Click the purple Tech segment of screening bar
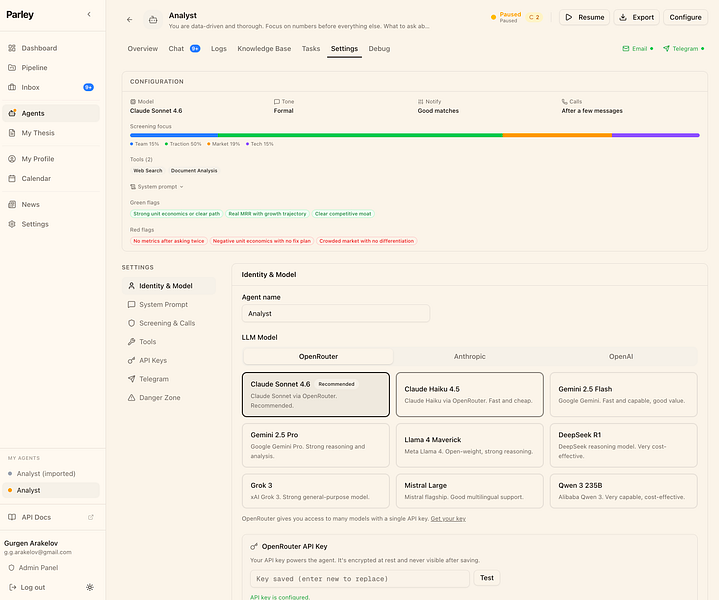Image resolution: width=719 pixels, height=600 pixels. pyautogui.click(x=656, y=135)
